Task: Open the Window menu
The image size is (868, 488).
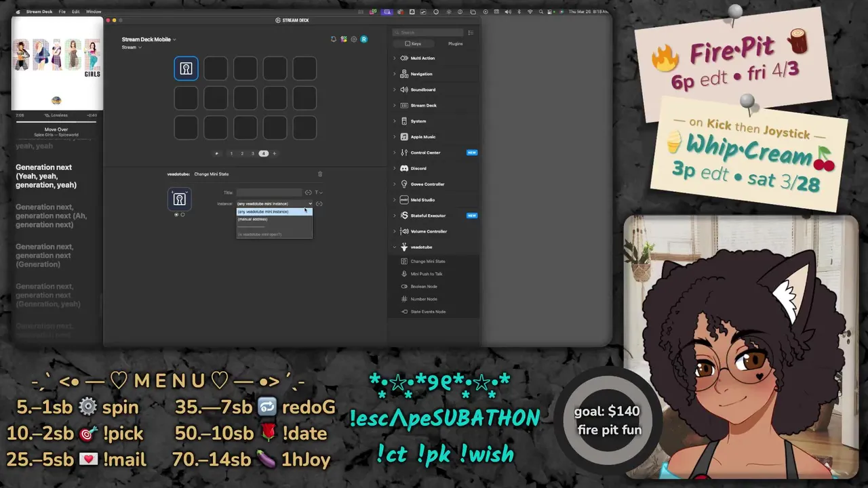Action: point(94,12)
